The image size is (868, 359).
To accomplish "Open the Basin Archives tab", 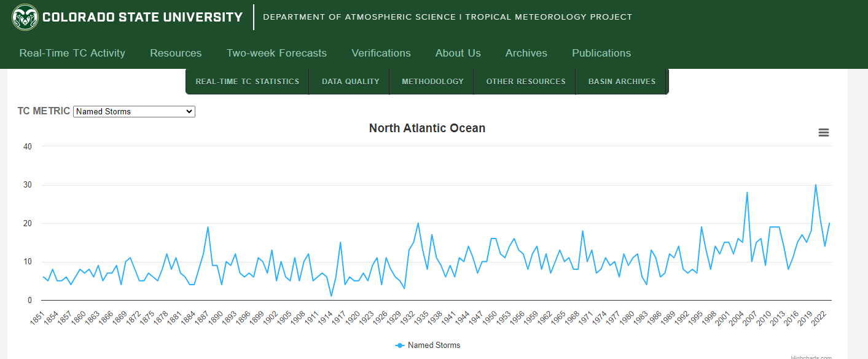I will click(622, 81).
